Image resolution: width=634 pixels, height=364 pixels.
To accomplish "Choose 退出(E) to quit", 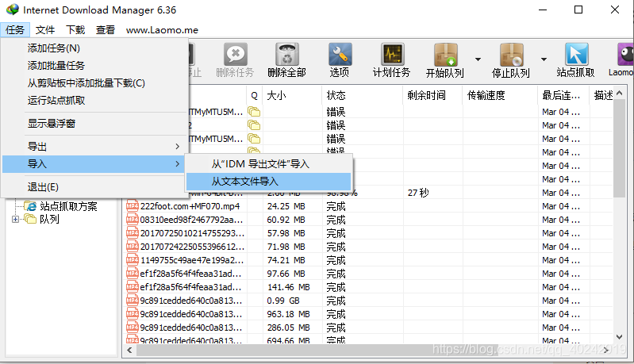I will pyautogui.click(x=93, y=187).
